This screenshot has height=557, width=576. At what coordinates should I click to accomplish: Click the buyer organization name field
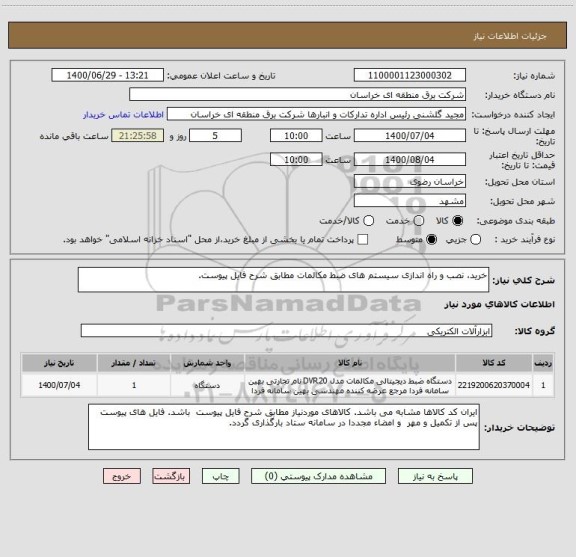pos(298,95)
